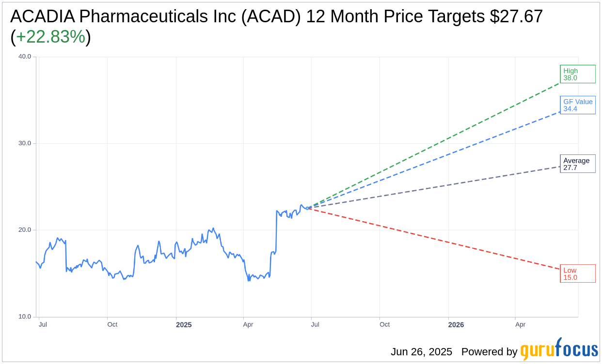Click the 30.0 y-axis tick label

click(25, 143)
